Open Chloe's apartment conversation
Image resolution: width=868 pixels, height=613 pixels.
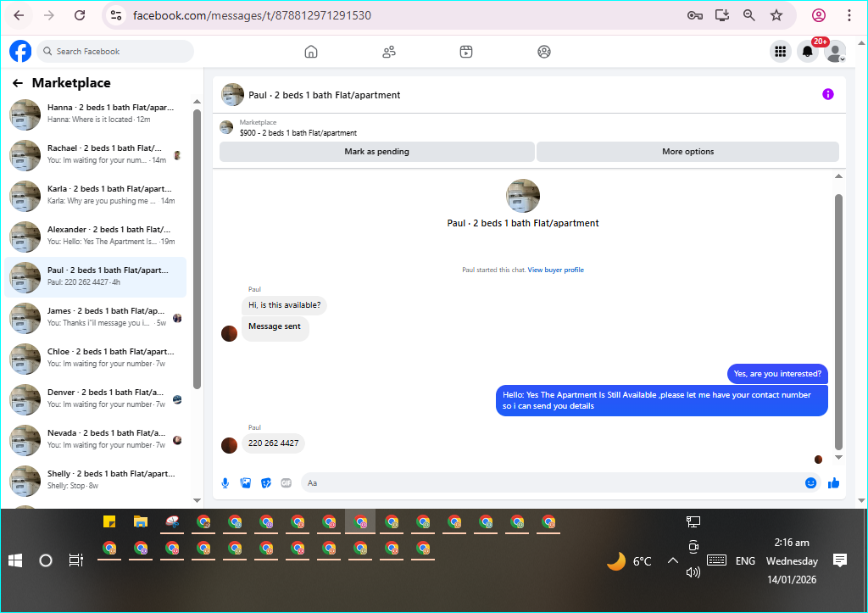(95, 359)
